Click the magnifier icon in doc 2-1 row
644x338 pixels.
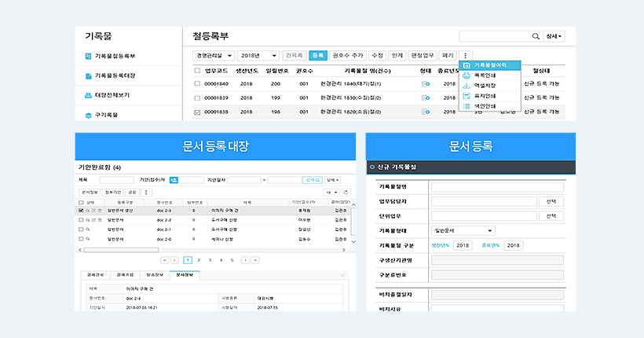click(87, 230)
